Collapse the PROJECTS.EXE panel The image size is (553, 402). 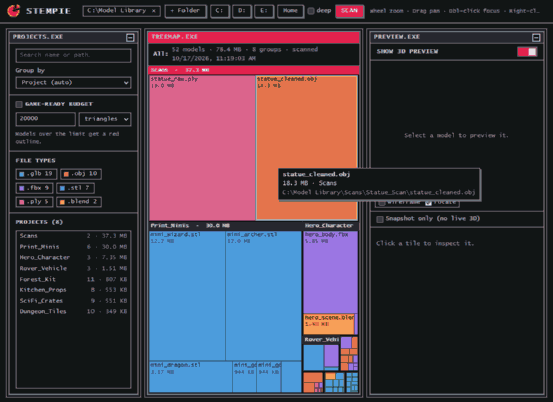click(130, 37)
